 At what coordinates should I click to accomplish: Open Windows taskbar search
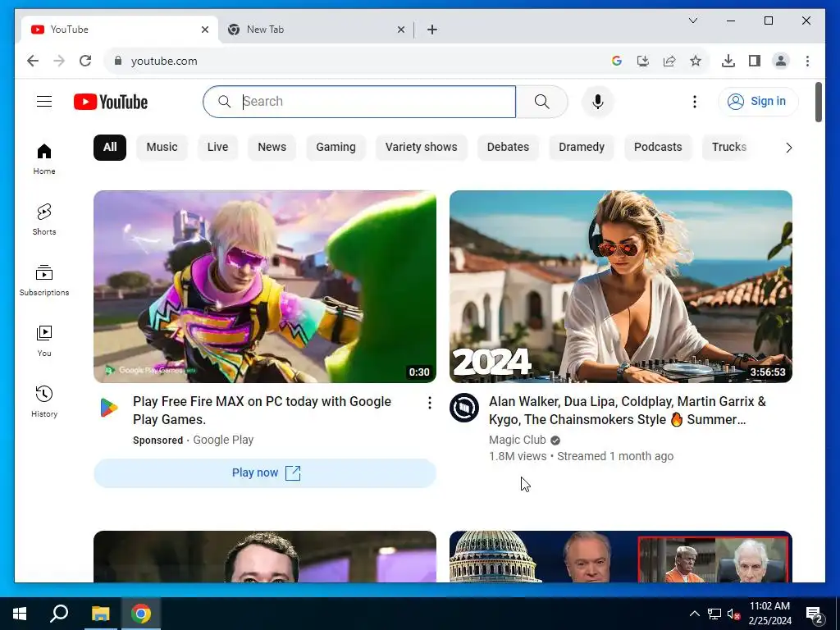point(59,614)
